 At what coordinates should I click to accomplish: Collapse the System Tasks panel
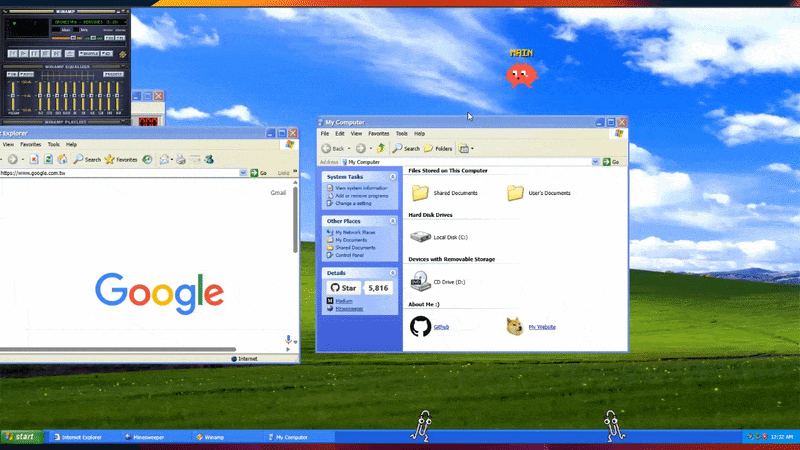point(393,177)
